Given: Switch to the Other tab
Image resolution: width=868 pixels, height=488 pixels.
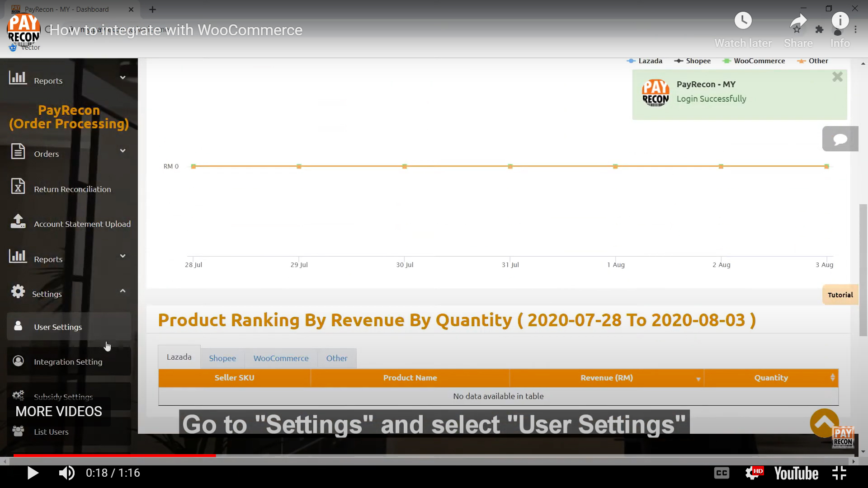Looking at the screenshot, I should (x=337, y=358).
